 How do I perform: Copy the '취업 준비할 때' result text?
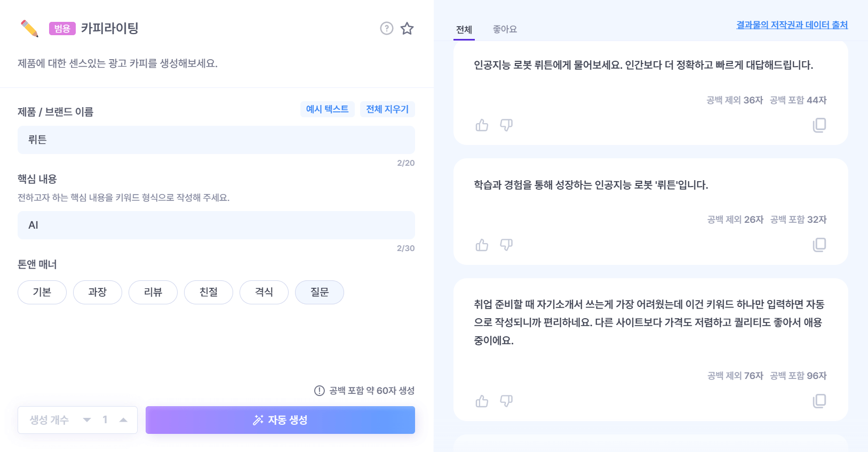819,401
